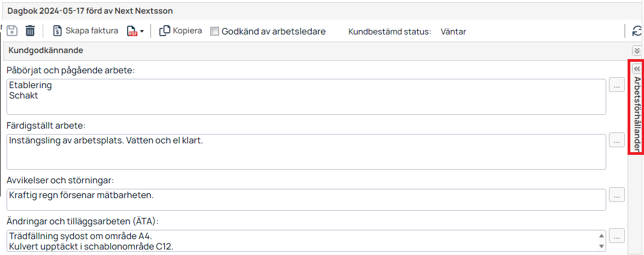Open ellipsis button for Påbörjat och pågående arbete
This screenshot has width=644, height=255.
point(617,86)
